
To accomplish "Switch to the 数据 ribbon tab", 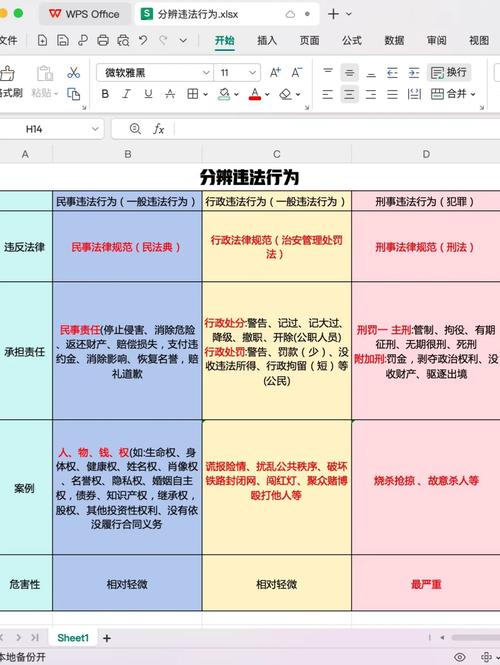I will tap(394, 41).
